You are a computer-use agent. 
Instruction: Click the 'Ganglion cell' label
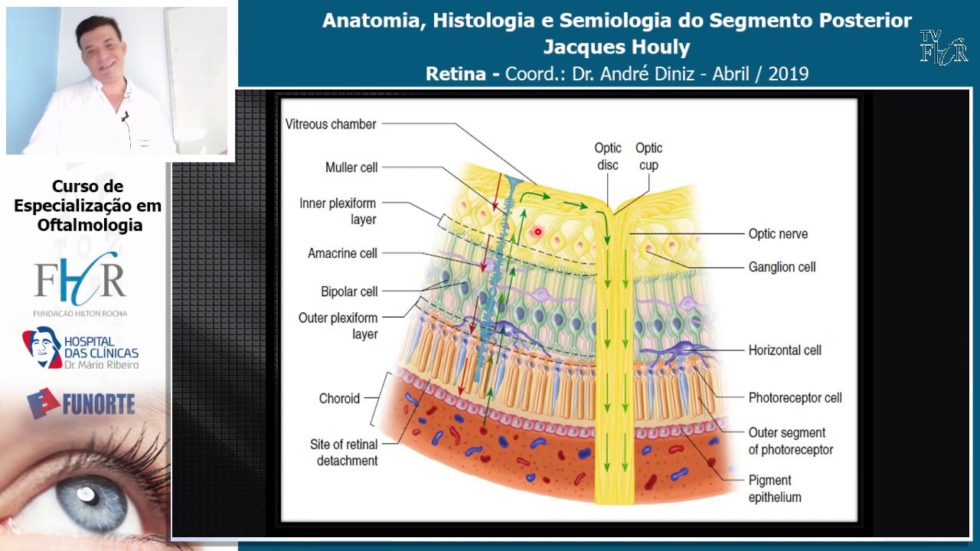(x=782, y=267)
